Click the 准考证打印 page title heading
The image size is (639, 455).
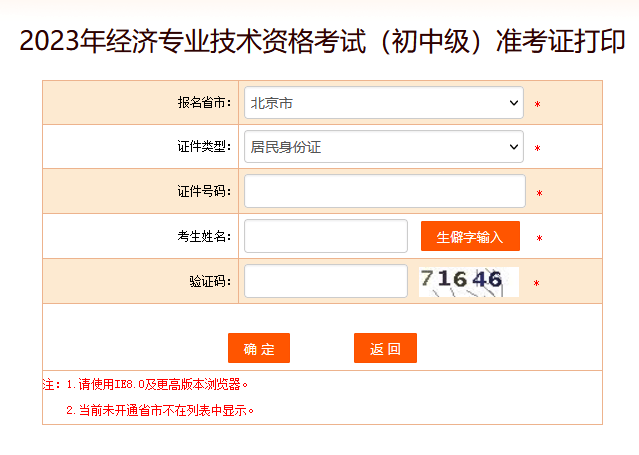click(x=322, y=41)
